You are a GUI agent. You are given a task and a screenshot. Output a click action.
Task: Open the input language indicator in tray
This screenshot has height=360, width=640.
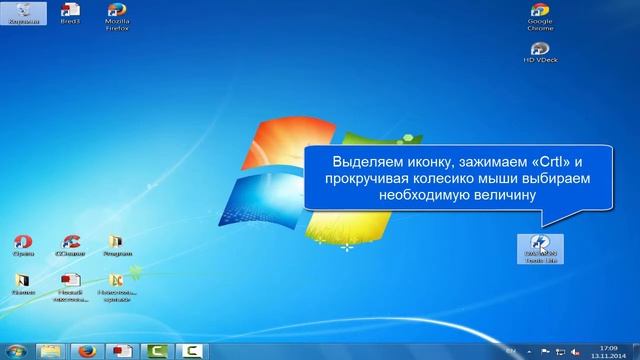pyautogui.click(x=511, y=351)
